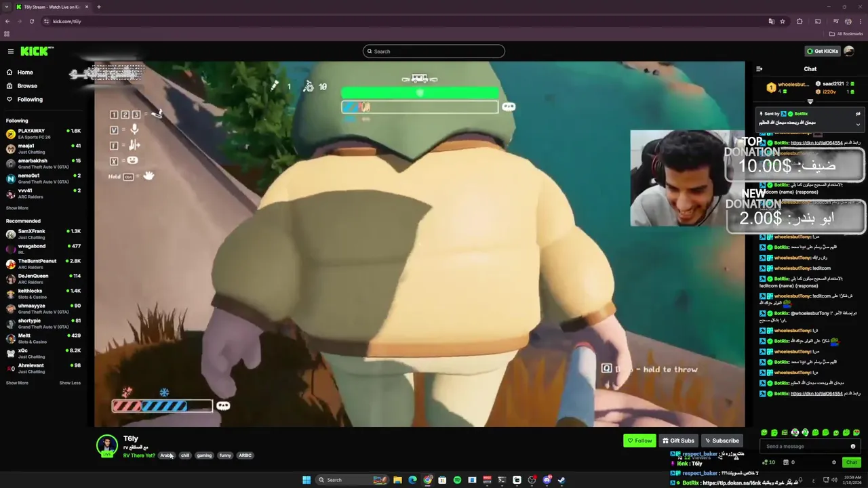868x488 pixels.
Task: Open Spotify from taskbar
Action: pos(457,480)
